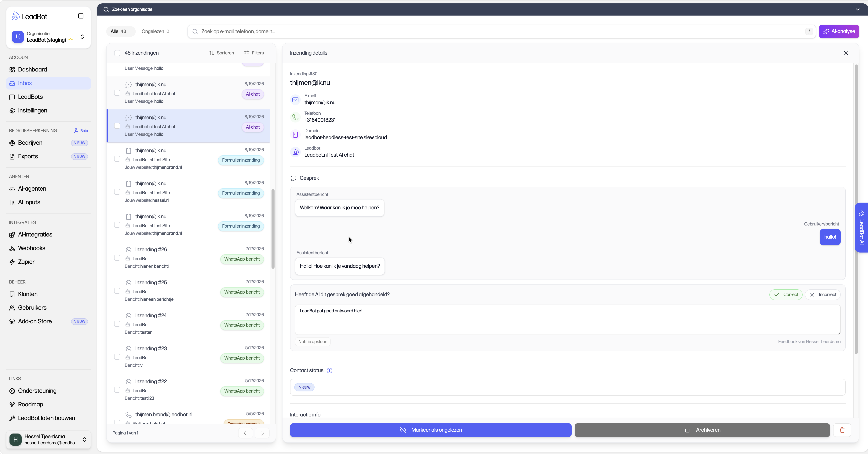
Task: Check the box for hessel.nl form submission
Action: (117, 192)
